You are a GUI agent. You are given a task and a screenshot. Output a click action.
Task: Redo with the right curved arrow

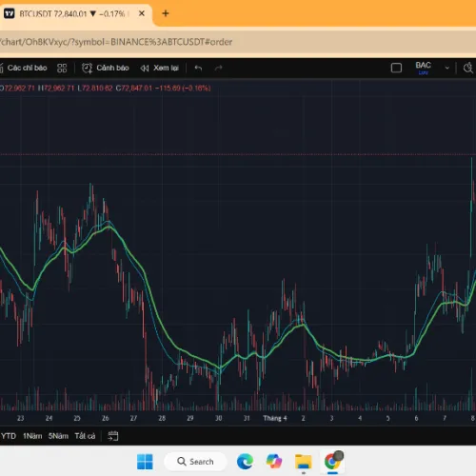(219, 68)
